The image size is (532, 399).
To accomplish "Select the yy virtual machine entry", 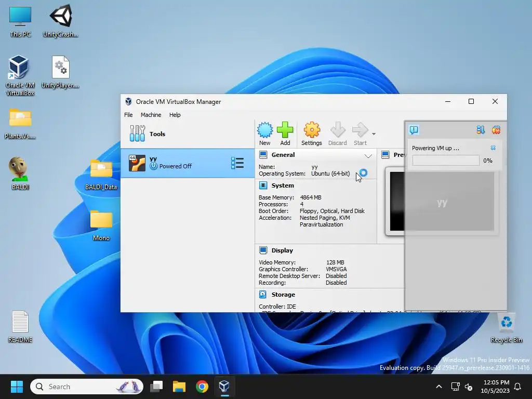I will click(188, 163).
